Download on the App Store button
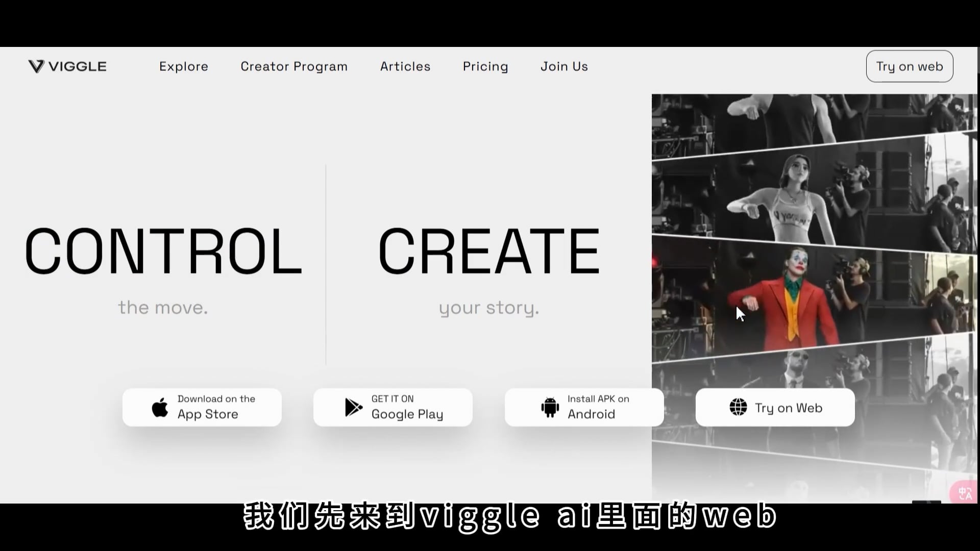Viewport: 980px width, 551px height. [202, 407]
